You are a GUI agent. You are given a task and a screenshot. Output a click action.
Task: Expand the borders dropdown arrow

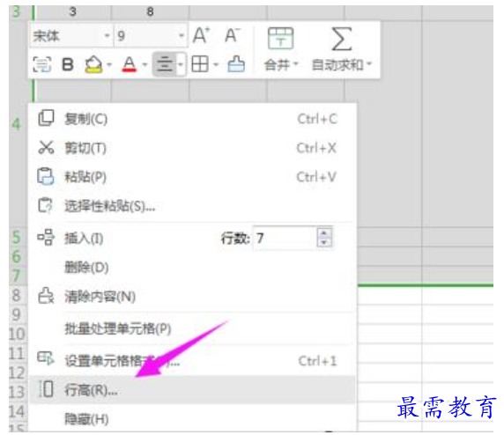click(216, 64)
